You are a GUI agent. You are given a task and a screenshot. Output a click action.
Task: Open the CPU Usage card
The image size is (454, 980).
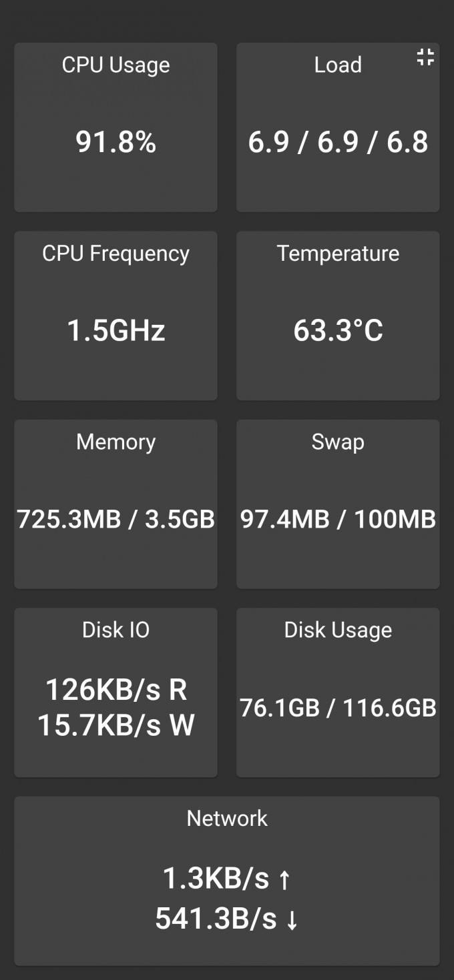116,127
